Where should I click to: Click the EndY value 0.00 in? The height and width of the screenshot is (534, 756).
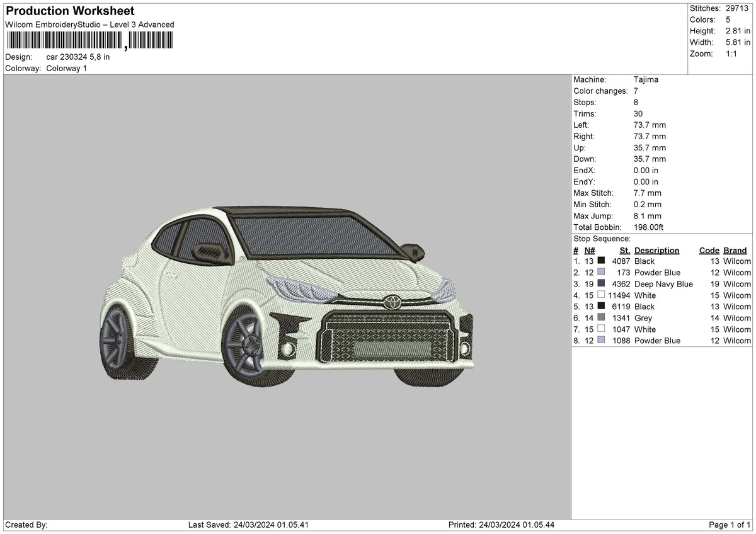[646, 181]
